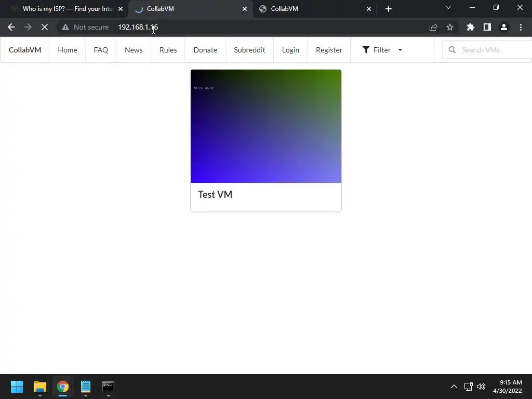Open the Rules page
The height and width of the screenshot is (399, 532).
point(168,50)
